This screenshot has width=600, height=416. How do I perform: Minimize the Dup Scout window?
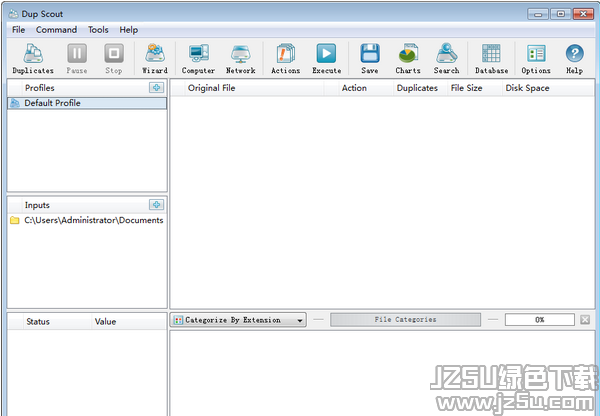pos(538,14)
